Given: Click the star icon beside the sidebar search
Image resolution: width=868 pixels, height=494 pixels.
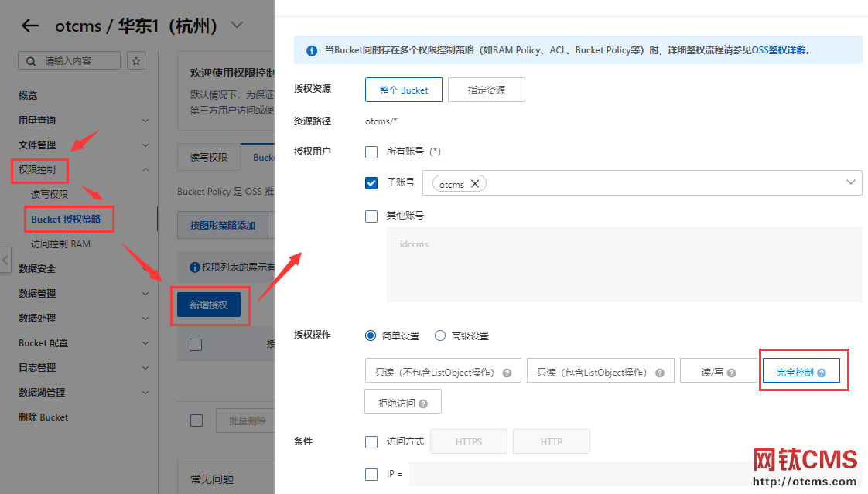Looking at the screenshot, I should [x=135, y=60].
